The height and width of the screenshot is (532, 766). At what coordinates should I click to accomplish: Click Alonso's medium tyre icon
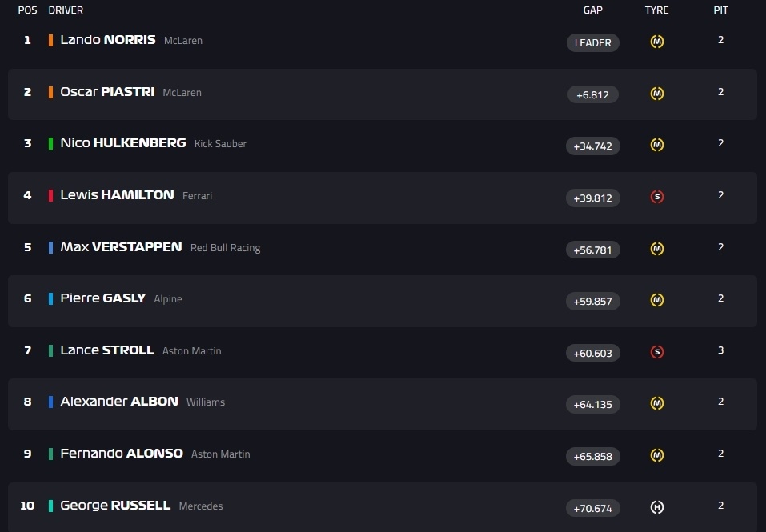point(656,455)
